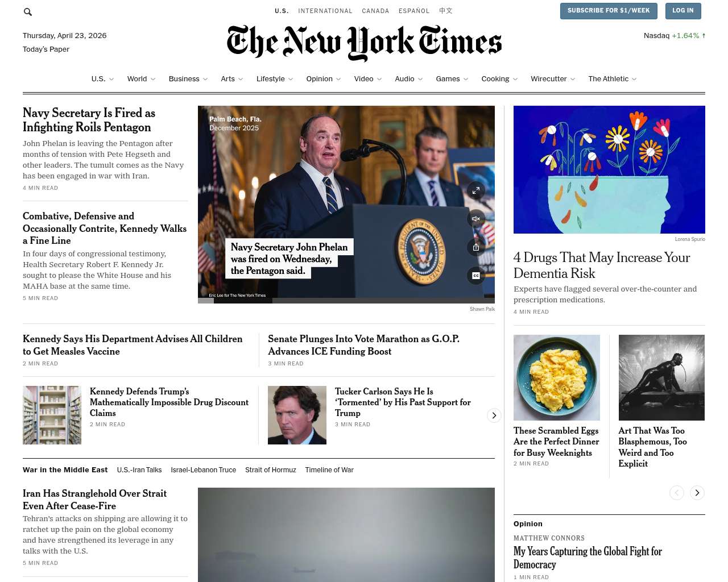Go to previous slide in features carousel
The height and width of the screenshot is (582, 728).
(676, 493)
